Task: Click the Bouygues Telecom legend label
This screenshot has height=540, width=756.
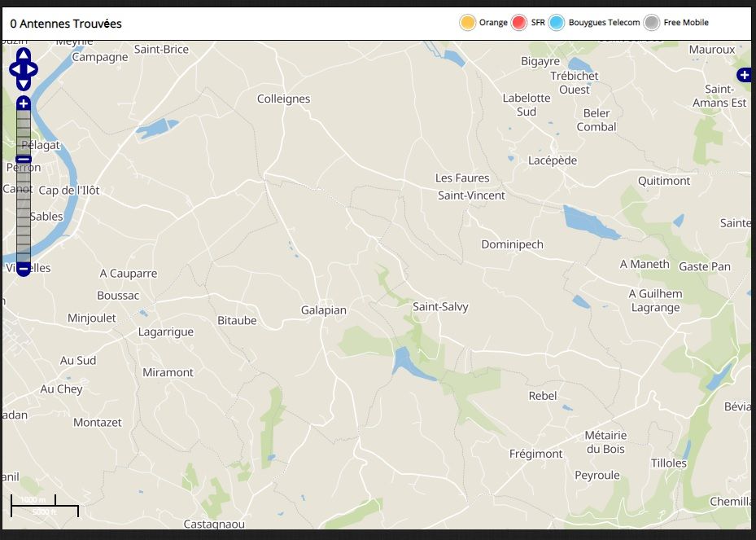Action: pyautogui.click(x=604, y=23)
